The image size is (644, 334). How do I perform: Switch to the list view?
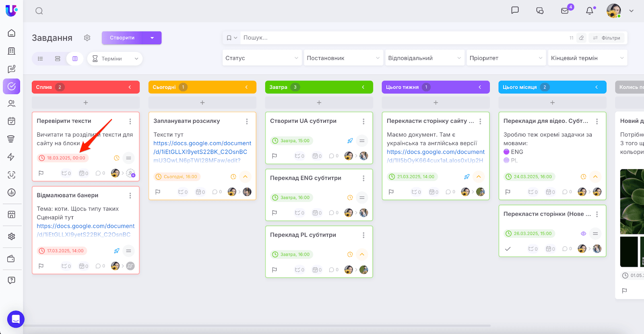pyautogui.click(x=40, y=59)
